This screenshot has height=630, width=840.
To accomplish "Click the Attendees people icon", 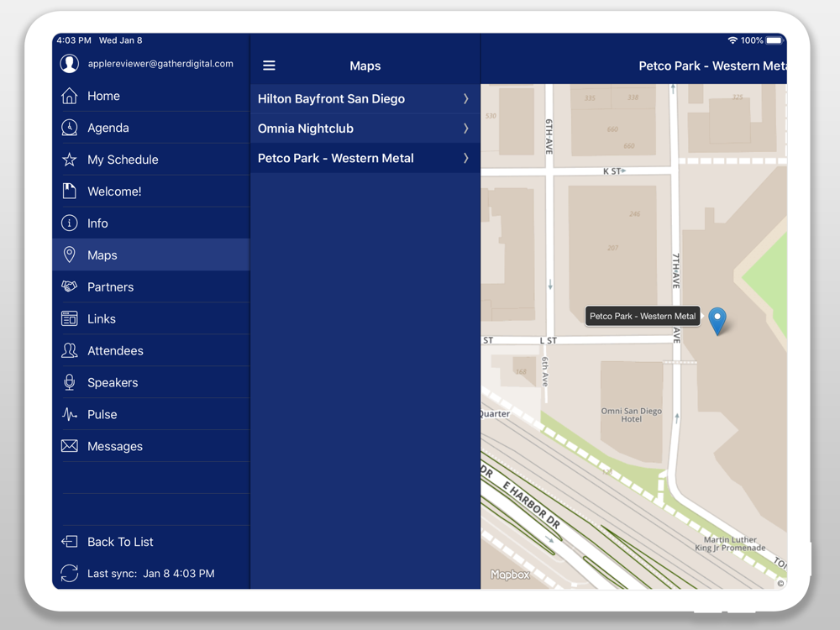I will pos(69,350).
